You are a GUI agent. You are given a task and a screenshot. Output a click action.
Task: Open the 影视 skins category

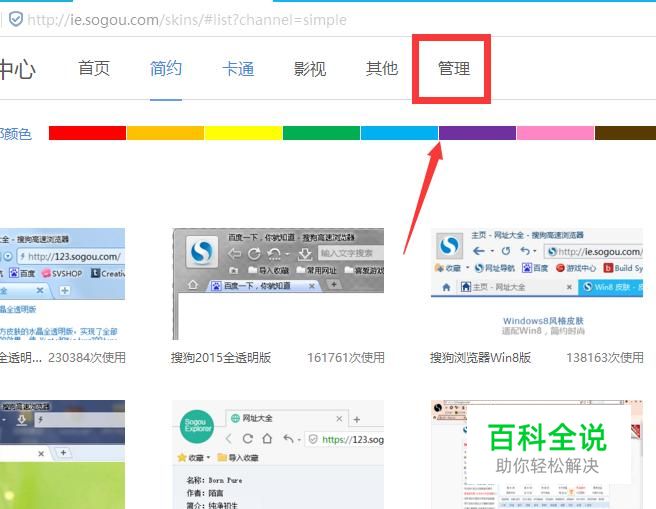coord(310,69)
